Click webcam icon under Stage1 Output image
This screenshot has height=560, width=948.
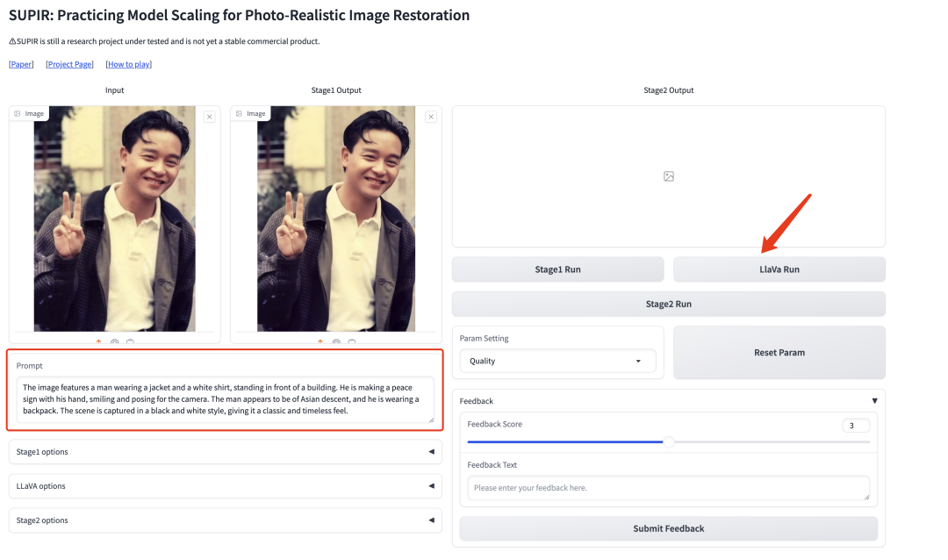(335, 341)
